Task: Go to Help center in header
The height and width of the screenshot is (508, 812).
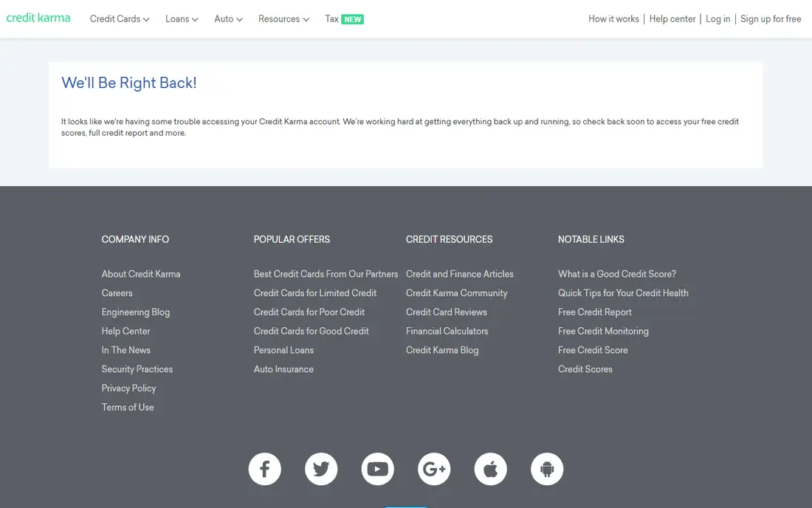Action: point(672,19)
